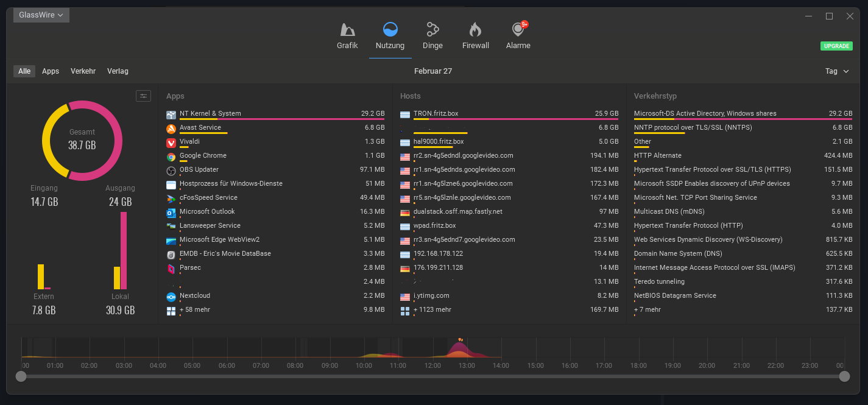Click the flag icon beside TRON.fritz.box
This screenshot has height=405, width=868.
tap(405, 115)
